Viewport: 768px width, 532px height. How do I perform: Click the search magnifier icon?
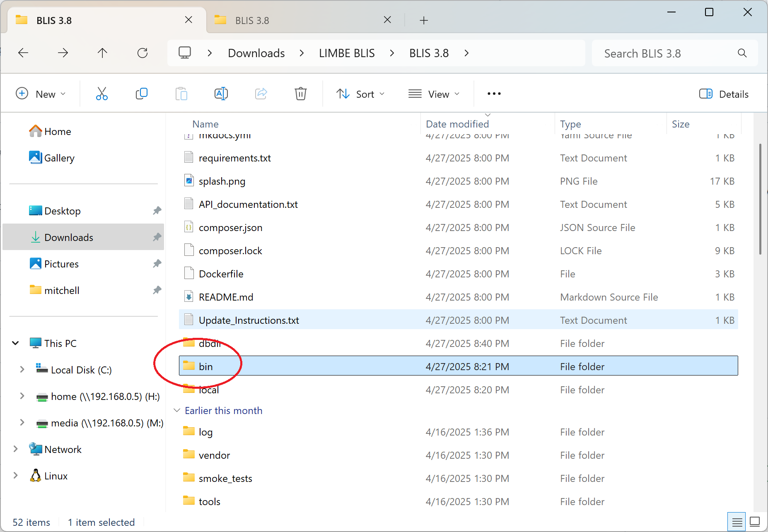[742, 53]
